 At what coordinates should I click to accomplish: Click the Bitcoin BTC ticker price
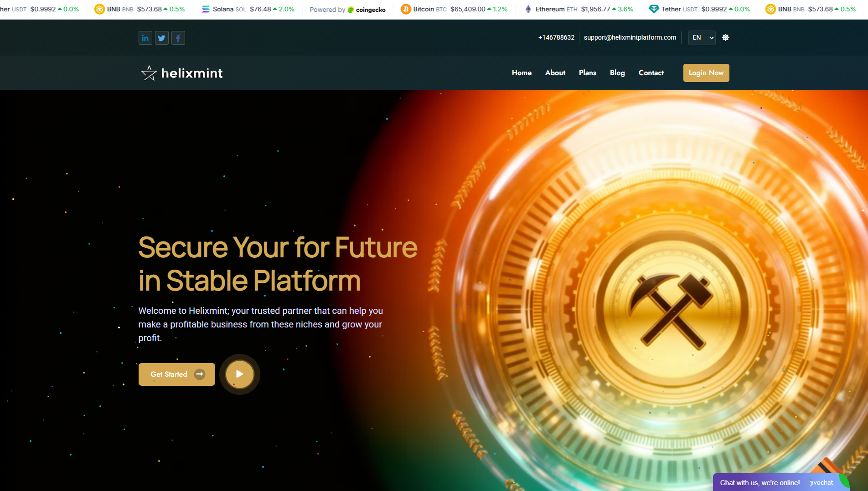point(468,9)
